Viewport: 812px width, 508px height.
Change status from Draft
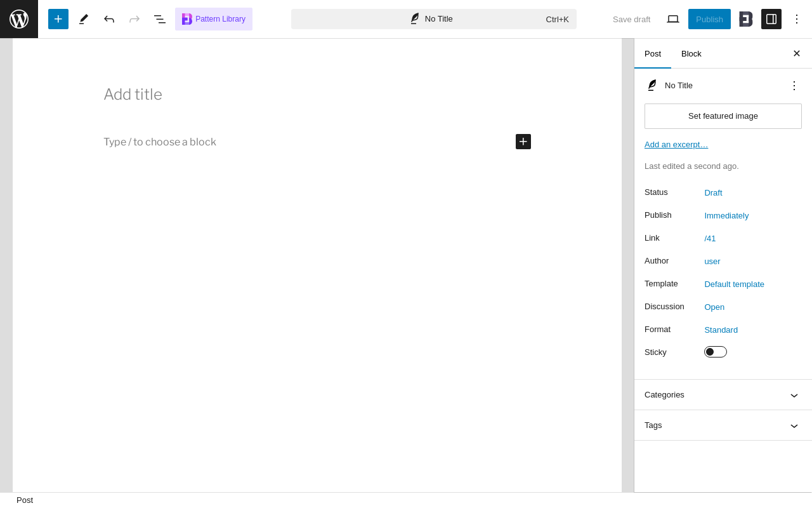713,192
